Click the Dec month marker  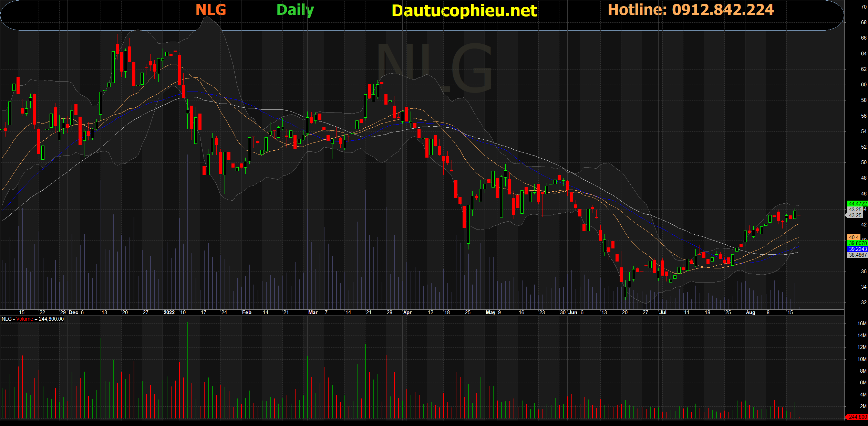tap(73, 312)
